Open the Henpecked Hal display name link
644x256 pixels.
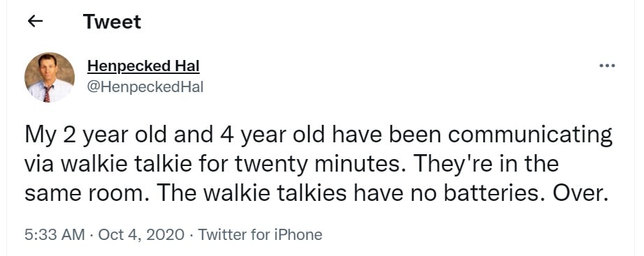click(x=143, y=66)
